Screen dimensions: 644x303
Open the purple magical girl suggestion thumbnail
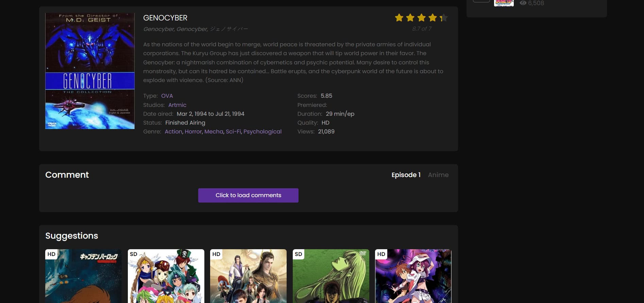(413, 276)
